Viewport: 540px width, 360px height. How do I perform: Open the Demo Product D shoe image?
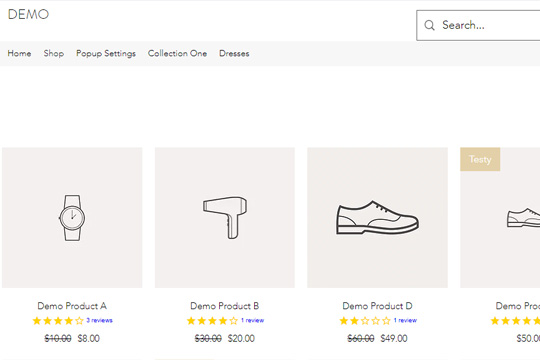(377, 217)
